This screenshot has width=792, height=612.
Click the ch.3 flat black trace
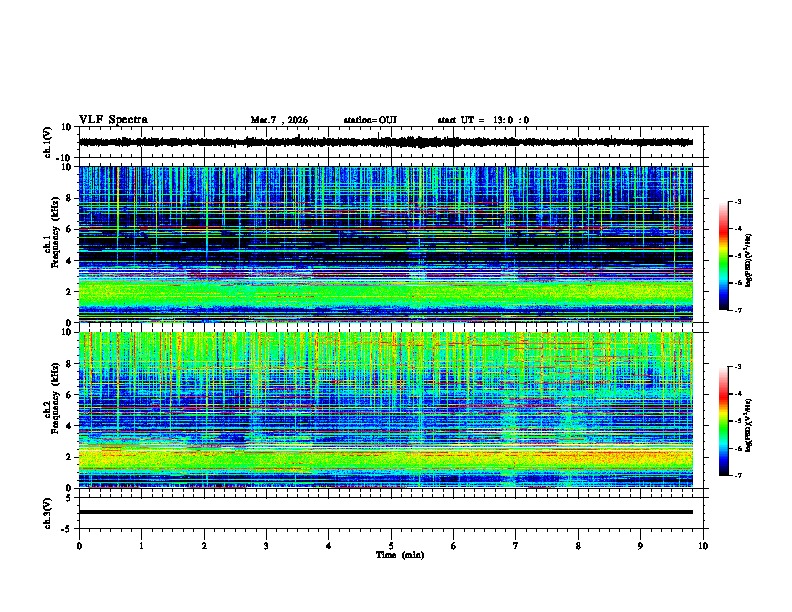tap(386, 512)
